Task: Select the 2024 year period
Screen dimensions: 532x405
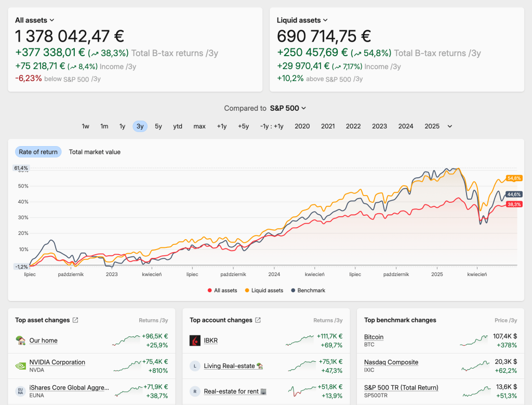Action: [406, 126]
